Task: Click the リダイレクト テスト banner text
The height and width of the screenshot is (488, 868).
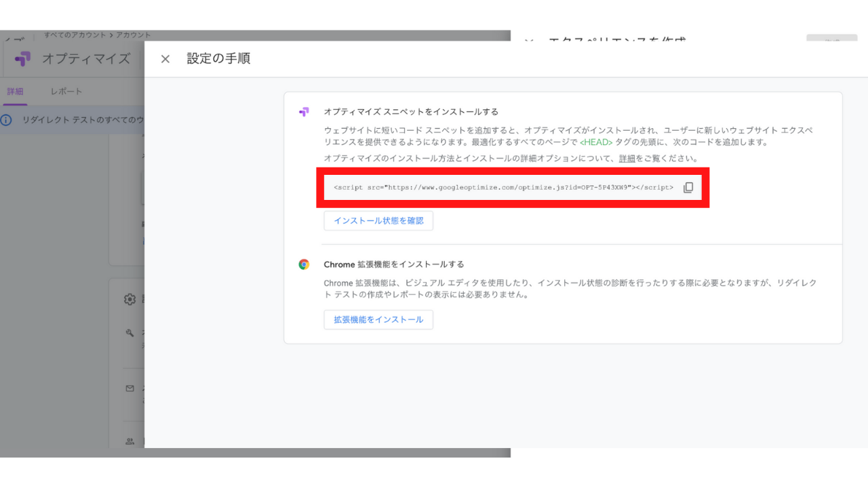Action: (83, 120)
